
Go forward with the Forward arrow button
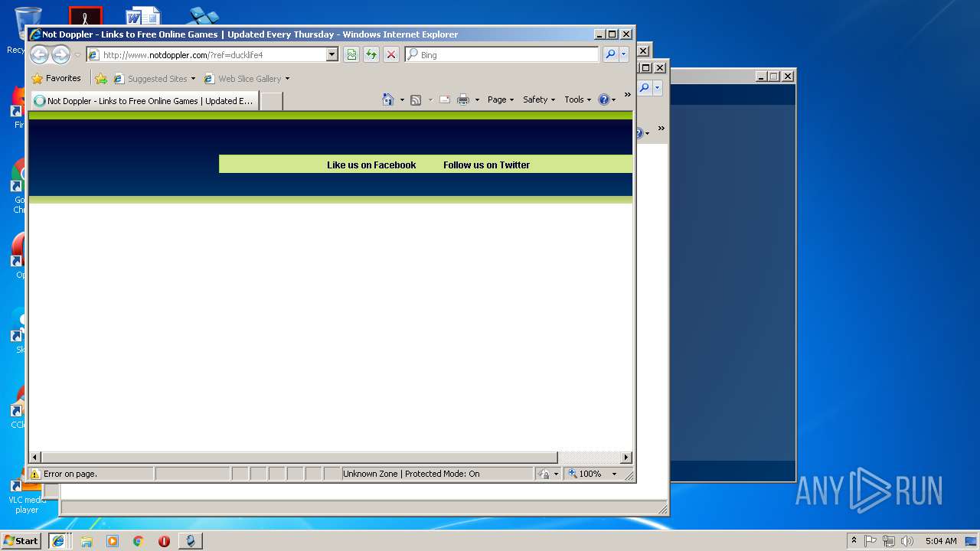coord(60,54)
